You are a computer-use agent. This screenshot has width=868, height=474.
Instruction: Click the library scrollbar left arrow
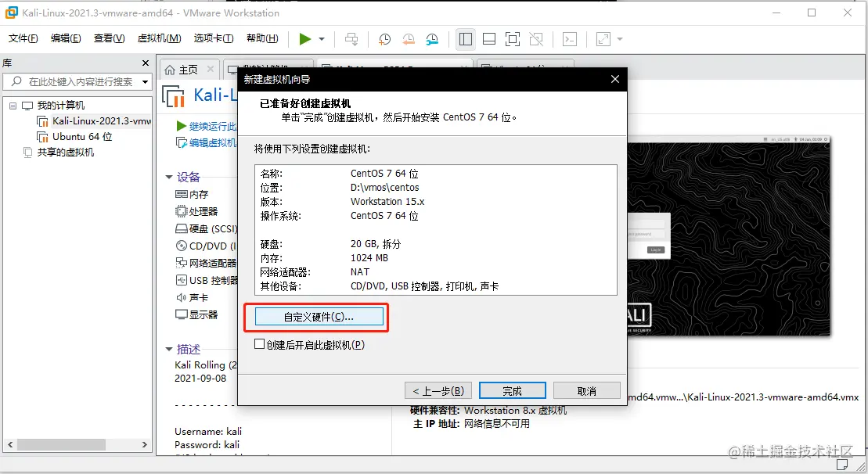coord(10,445)
